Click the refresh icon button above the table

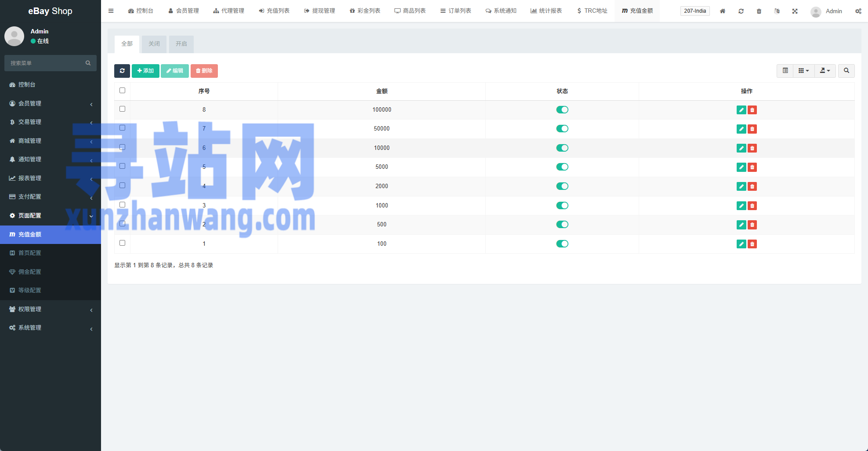coord(122,71)
